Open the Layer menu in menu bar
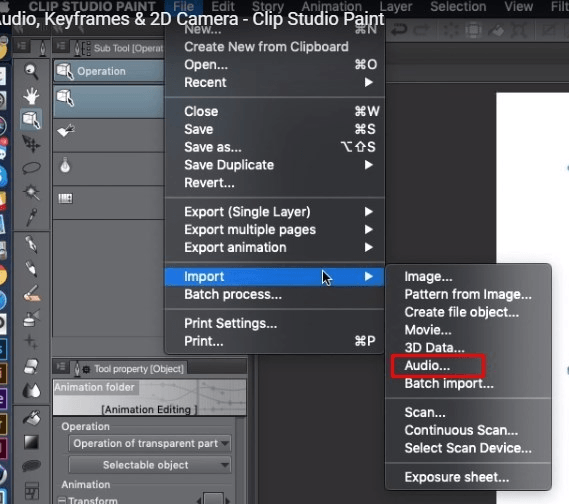Viewport: 569px width, 504px height. [x=396, y=6]
